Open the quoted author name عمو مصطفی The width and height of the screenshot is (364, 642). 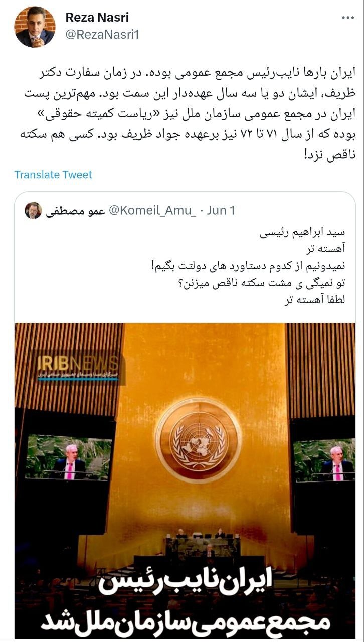pos(75,211)
